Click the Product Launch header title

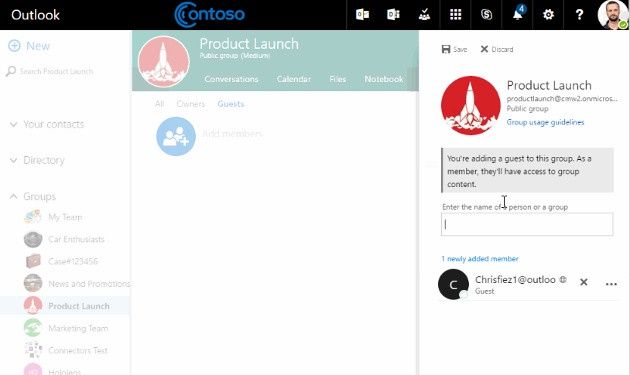click(249, 44)
